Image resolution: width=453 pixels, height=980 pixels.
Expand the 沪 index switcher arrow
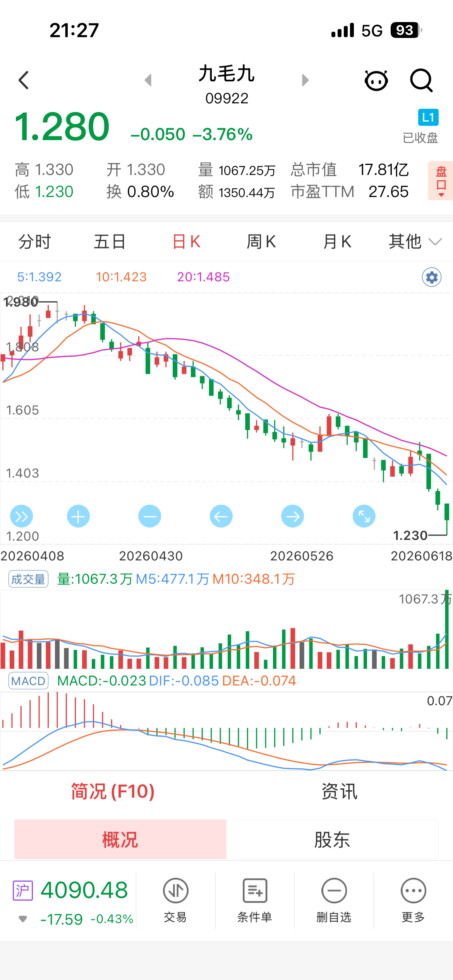point(23,919)
